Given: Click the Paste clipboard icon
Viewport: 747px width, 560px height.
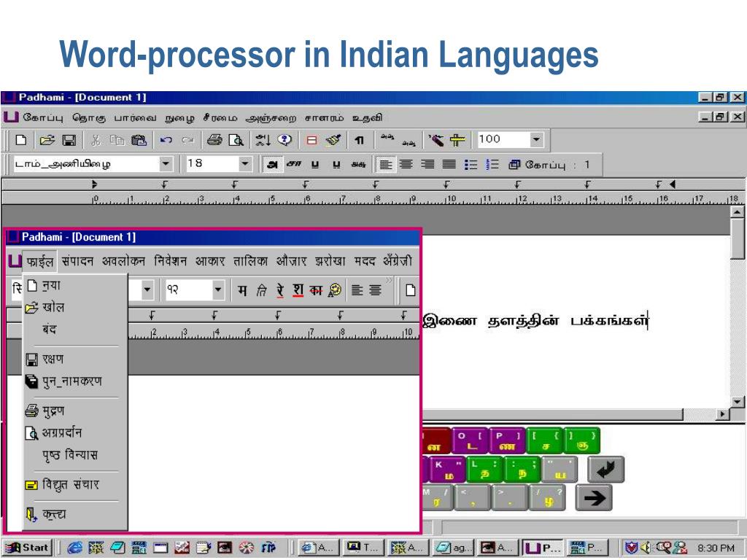Looking at the screenshot, I should pyautogui.click(x=139, y=140).
